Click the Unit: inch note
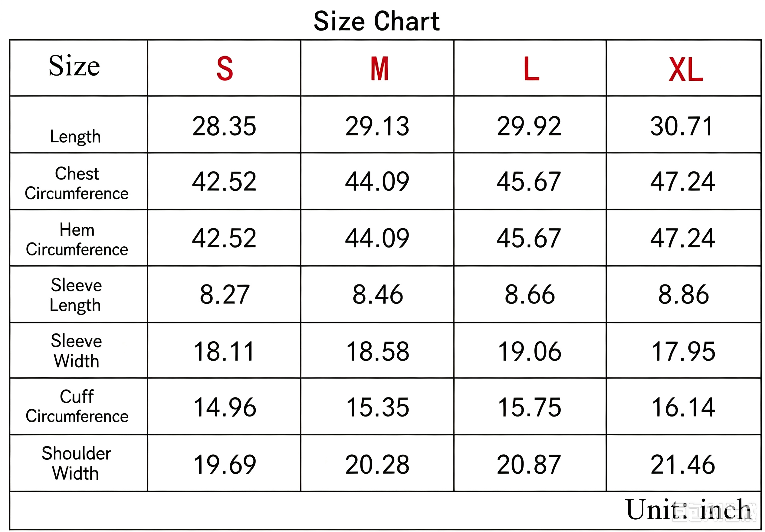The image size is (765, 532). 688,509
